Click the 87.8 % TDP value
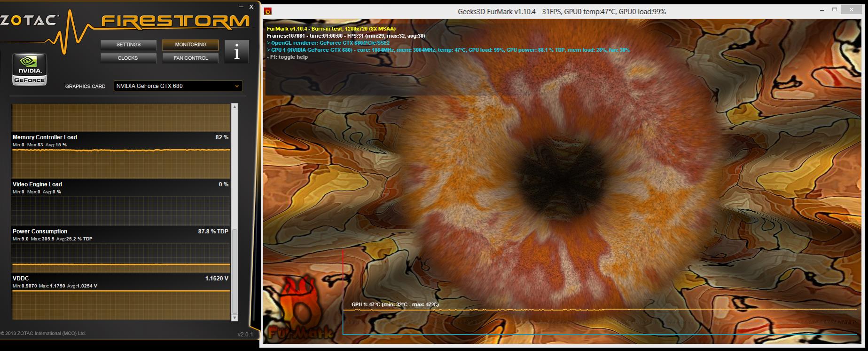The width and height of the screenshot is (868, 351). [213, 231]
